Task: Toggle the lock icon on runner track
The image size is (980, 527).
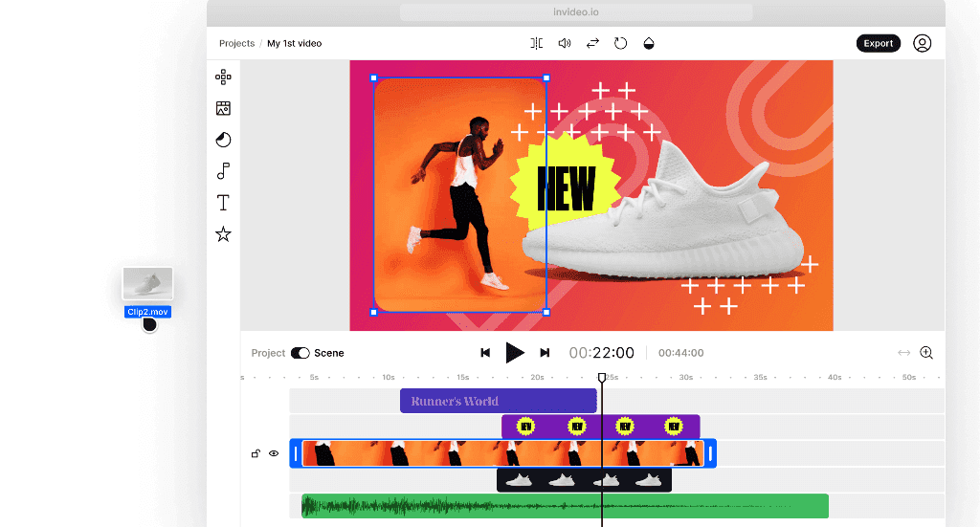Action: (x=256, y=453)
